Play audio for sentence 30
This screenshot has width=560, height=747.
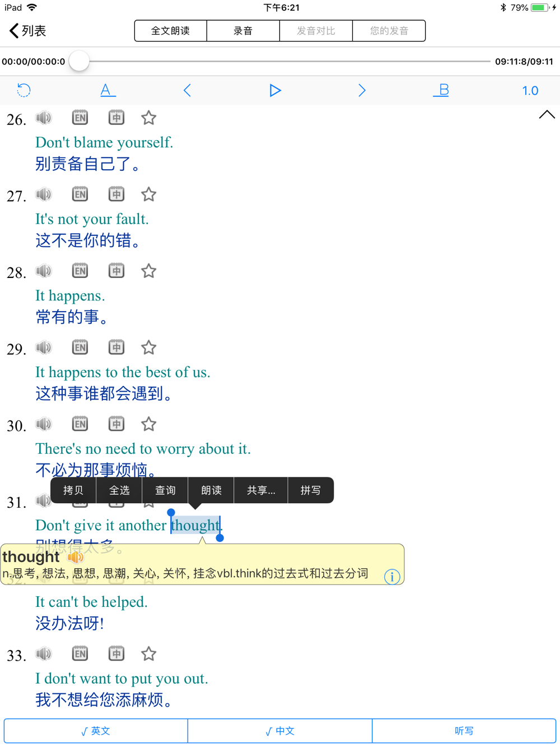point(44,424)
